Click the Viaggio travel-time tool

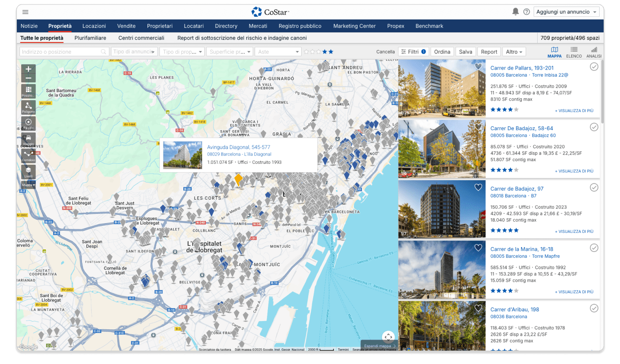point(28,139)
